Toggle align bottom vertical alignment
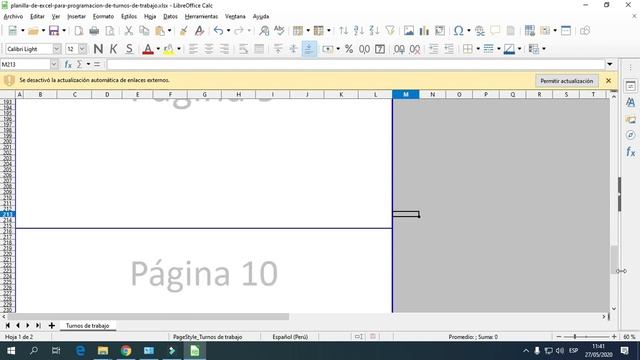Image resolution: width=640 pixels, height=360 pixels. click(309, 49)
